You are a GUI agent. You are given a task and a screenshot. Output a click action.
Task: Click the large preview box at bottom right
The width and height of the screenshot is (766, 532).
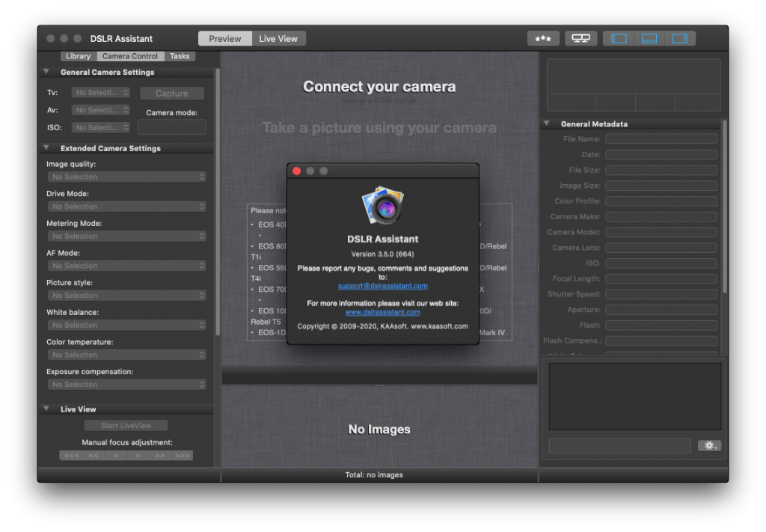[635, 396]
